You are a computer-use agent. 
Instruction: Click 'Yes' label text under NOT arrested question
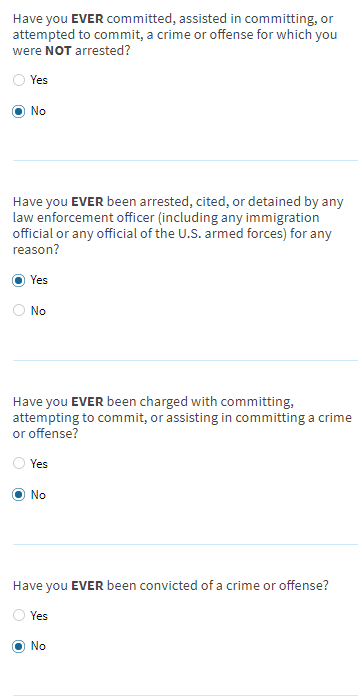(x=39, y=80)
